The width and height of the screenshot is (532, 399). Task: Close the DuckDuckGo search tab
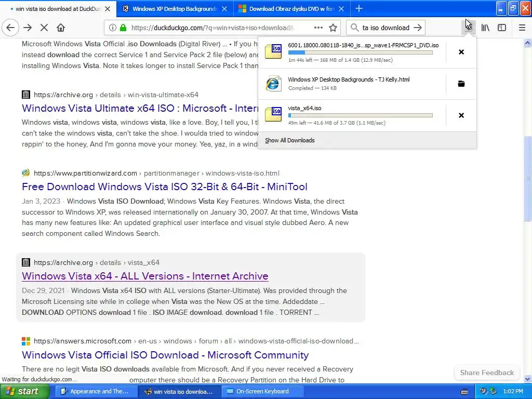(x=108, y=9)
